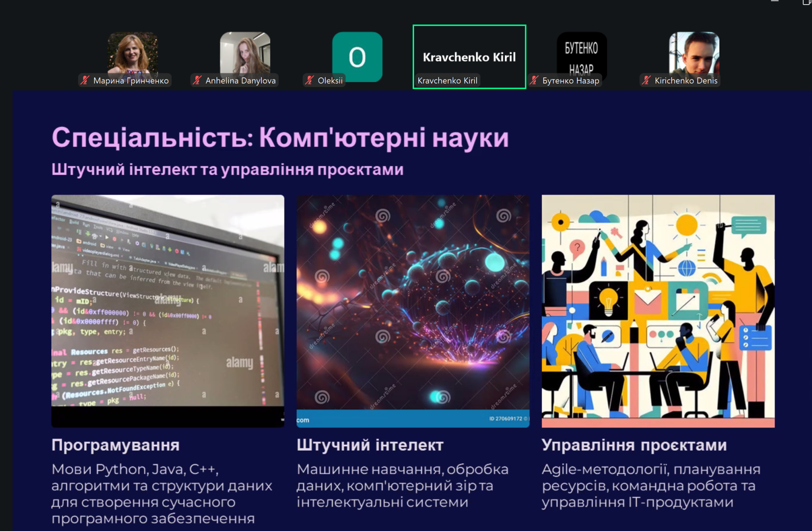Click muted mic icon beside Kirichenko Denis
812x531 pixels.
pyautogui.click(x=646, y=80)
